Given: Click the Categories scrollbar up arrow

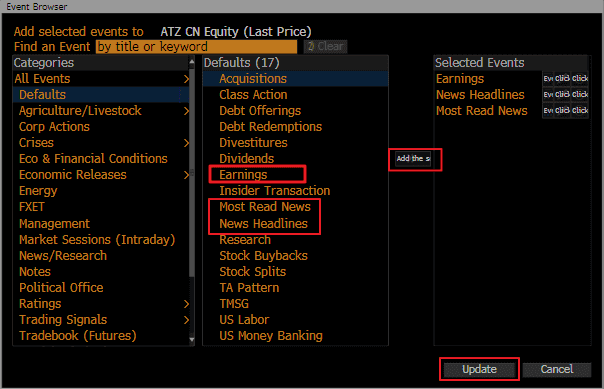Looking at the screenshot, I should 191,61.
